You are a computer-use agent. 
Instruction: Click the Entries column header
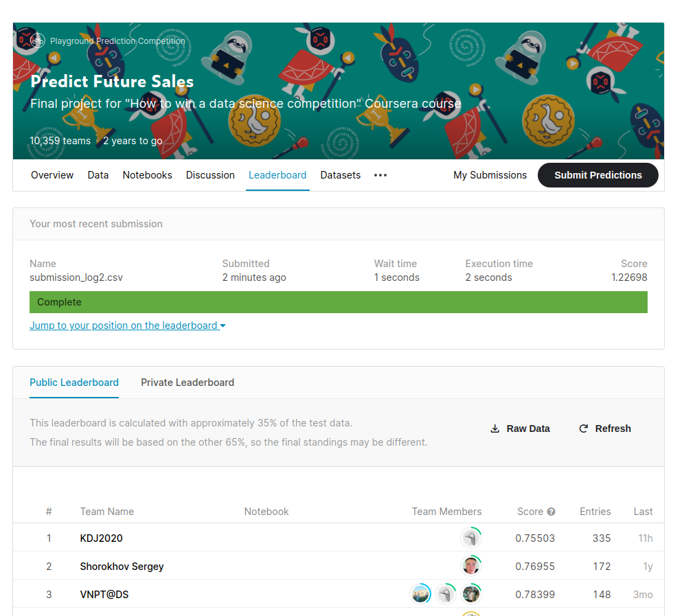pyautogui.click(x=595, y=512)
